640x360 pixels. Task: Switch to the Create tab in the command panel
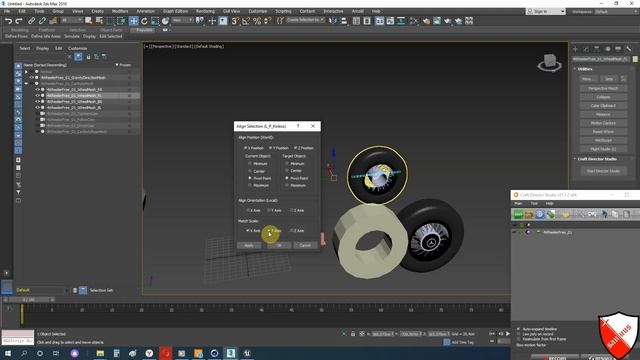[x=576, y=49]
